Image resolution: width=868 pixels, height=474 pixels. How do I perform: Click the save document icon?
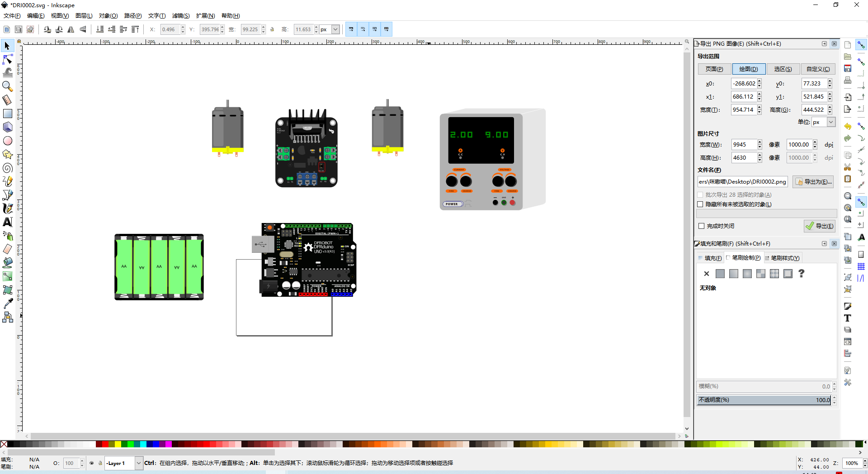pos(848,68)
